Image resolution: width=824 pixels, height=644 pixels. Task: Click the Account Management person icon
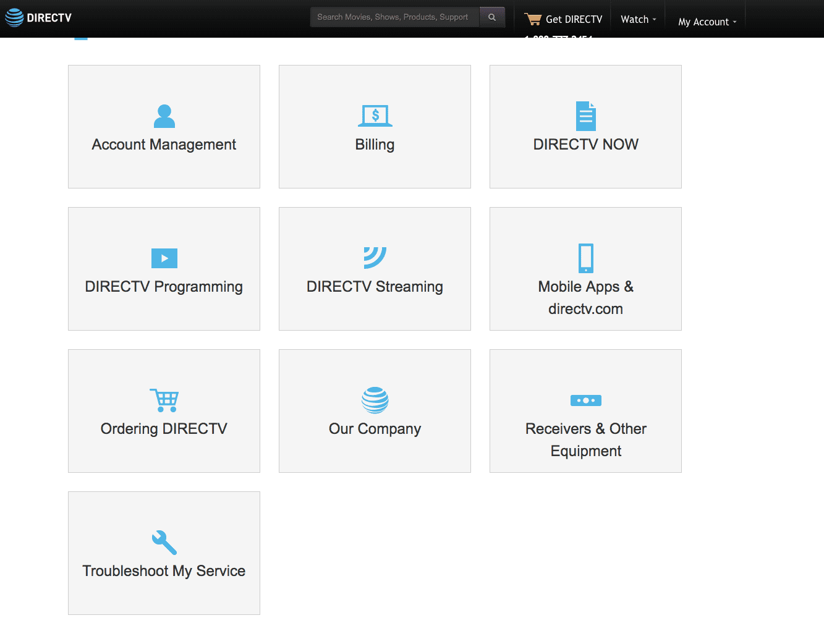click(164, 116)
